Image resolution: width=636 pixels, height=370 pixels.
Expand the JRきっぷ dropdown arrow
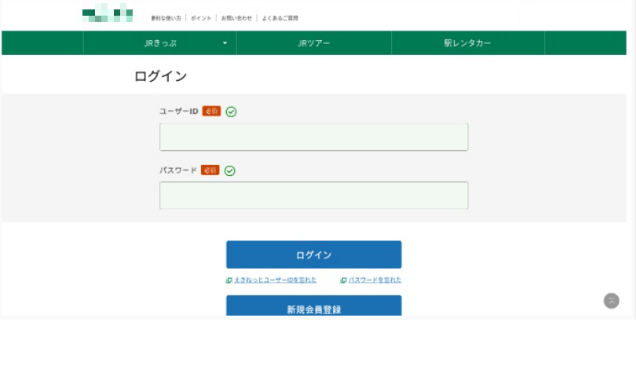225,43
